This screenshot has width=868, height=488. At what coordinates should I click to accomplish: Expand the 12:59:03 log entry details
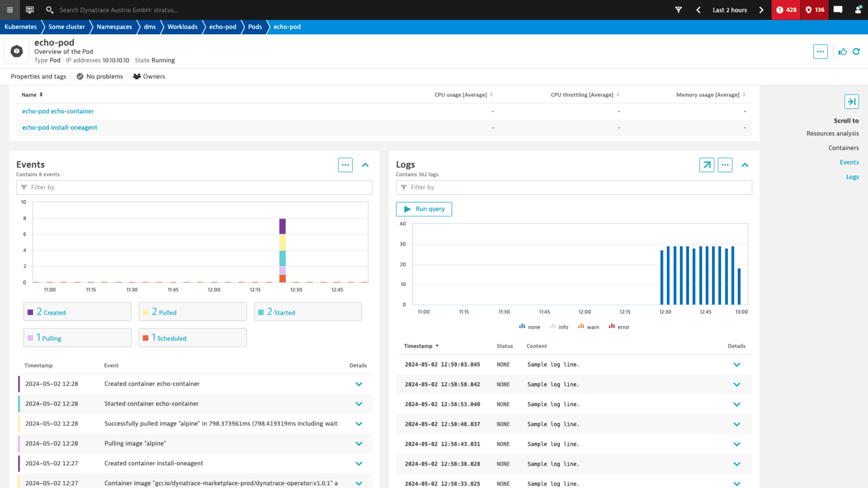click(737, 364)
